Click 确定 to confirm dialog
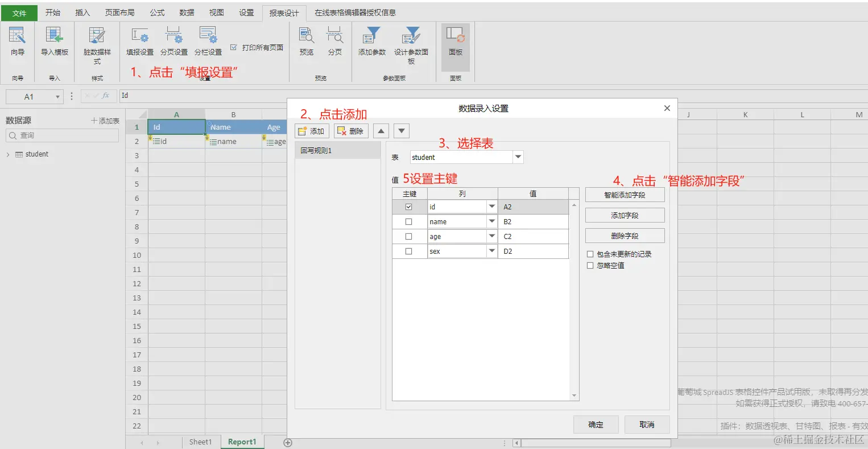868x449 pixels. (596, 425)
